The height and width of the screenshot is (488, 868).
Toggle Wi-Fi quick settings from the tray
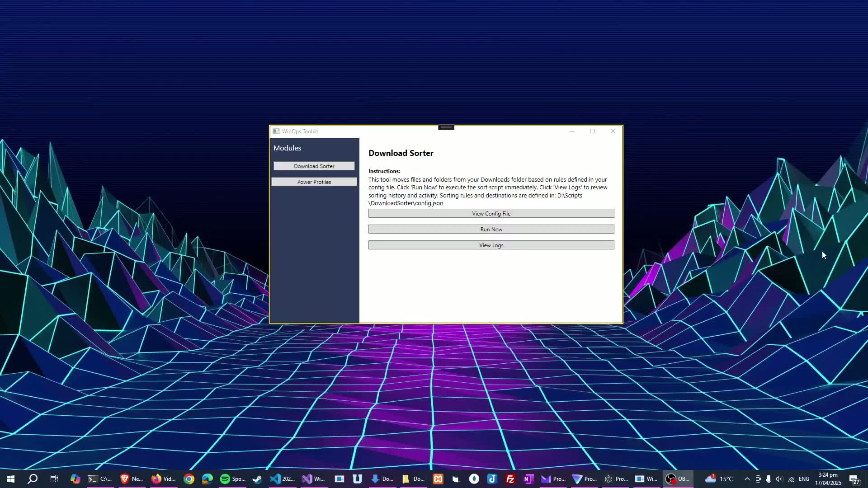(x=792, y=479)
